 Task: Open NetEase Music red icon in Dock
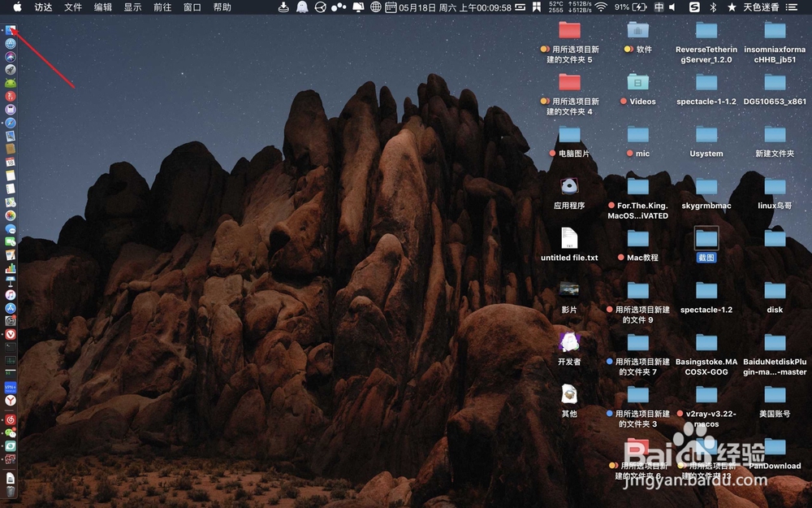tap(11, 419)
